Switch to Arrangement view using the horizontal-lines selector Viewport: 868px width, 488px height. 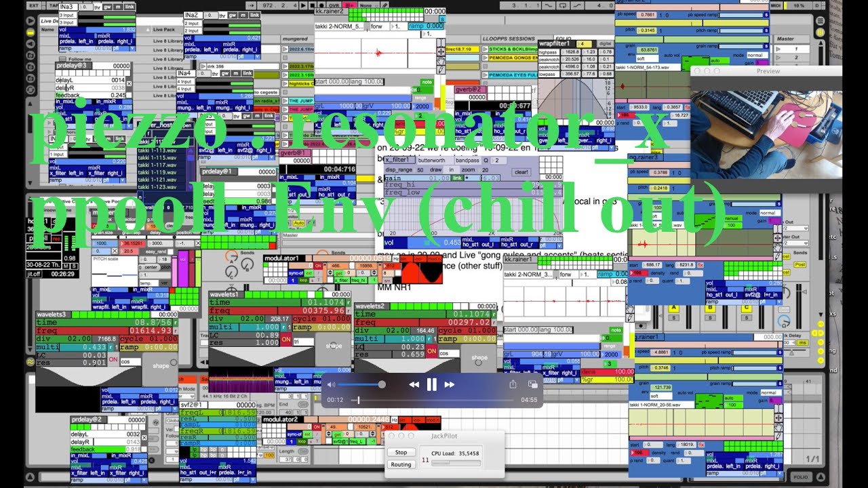click(820, 22)
